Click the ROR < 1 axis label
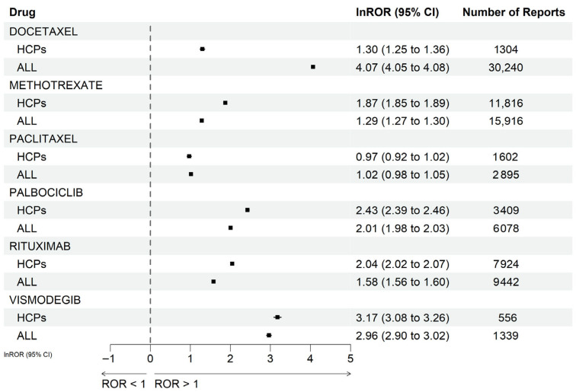This screenshot has height=392, width=576. [x=123, y=384]
